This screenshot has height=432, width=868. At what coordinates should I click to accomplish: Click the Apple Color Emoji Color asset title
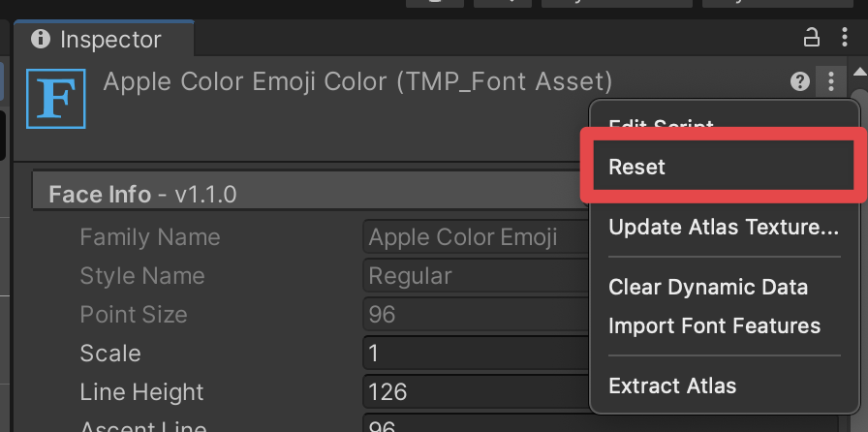[x=357, y=81]
